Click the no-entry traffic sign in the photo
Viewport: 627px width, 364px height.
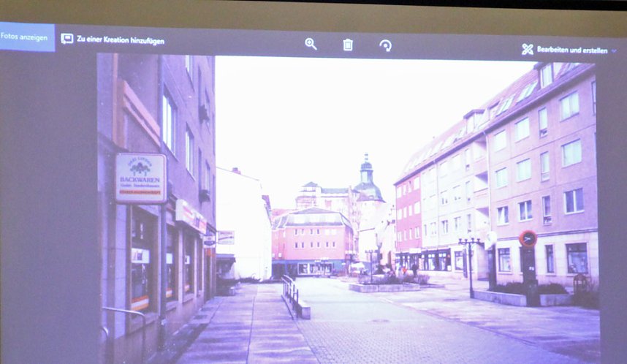tap(527, 238)
